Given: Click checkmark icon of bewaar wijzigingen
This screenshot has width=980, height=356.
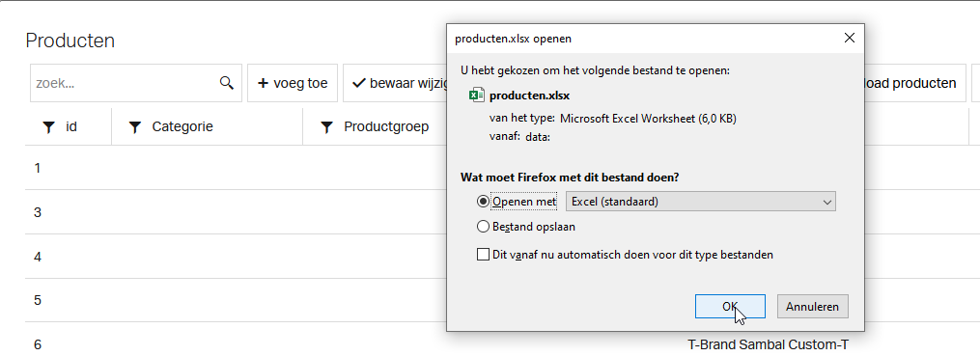Looking at the screenshot, I should (359, 83).
